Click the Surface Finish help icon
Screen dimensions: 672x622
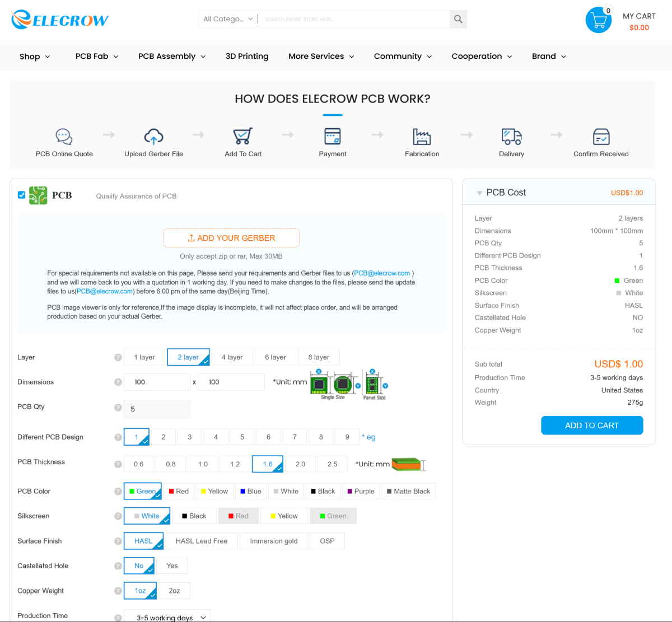click(x=118, y=541)
